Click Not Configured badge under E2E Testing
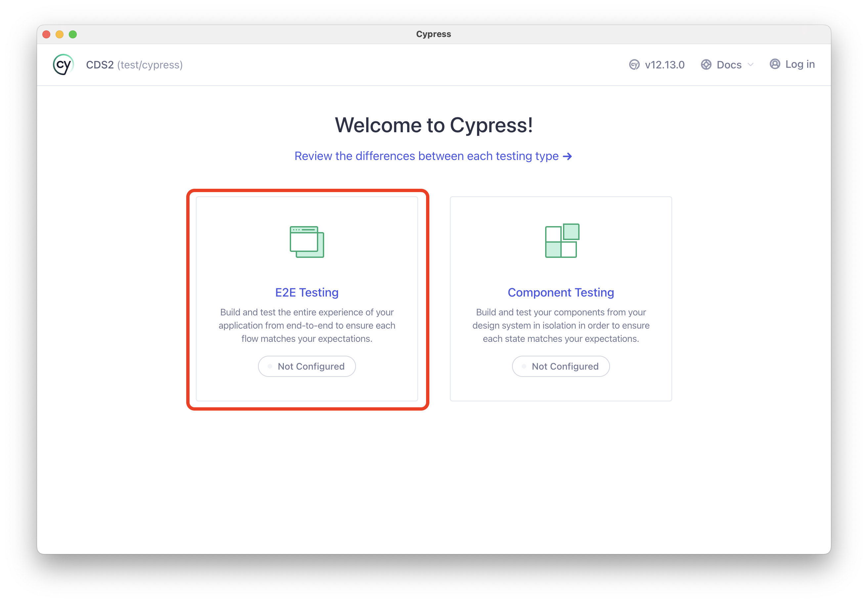868x603 pixels. click(x=307, y=366)
